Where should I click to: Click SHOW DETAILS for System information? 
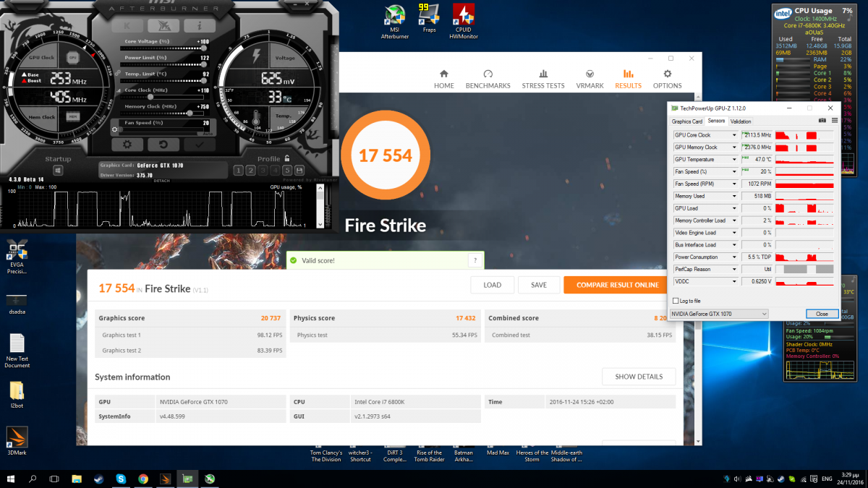pyautogui.click(x=639, y=377)
